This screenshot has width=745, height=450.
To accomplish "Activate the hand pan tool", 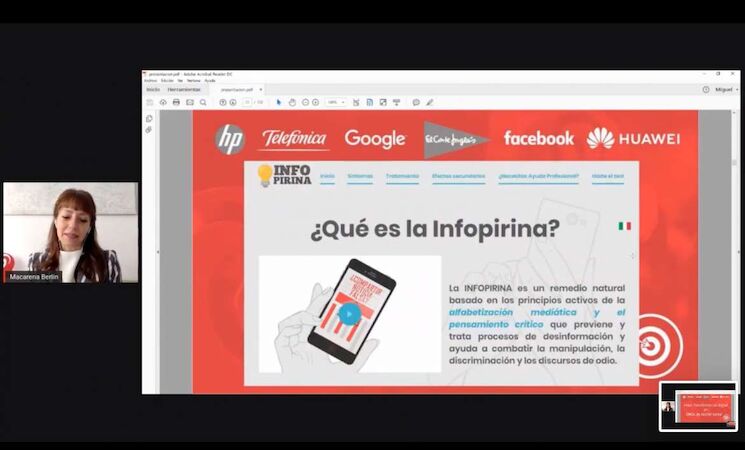I will [291, 102].
